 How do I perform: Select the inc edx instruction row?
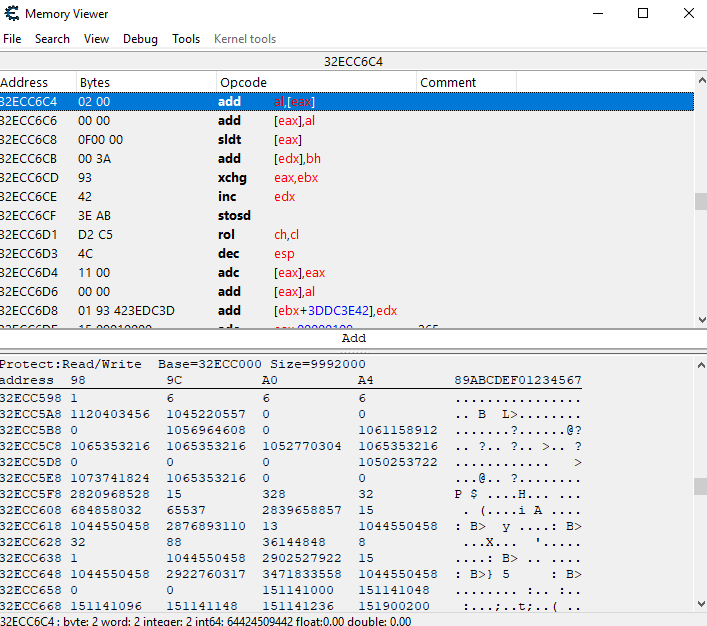coord(347,196)
